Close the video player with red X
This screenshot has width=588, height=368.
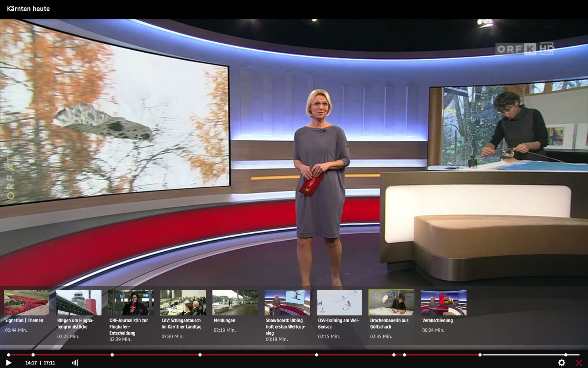579,362
